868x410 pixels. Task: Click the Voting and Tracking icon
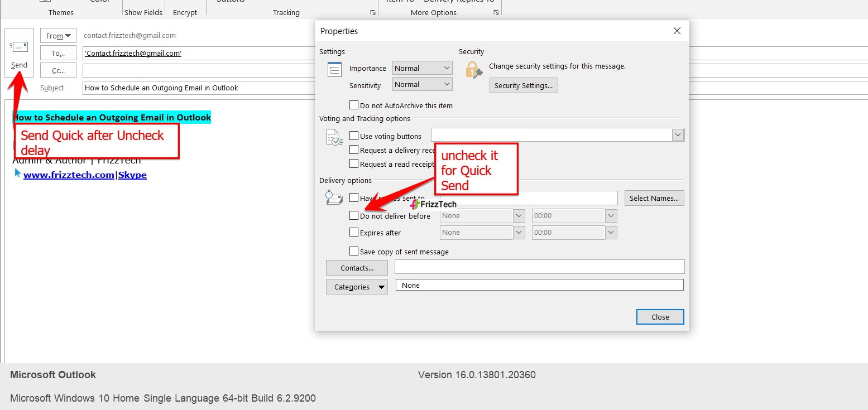[x=334, y=137]
